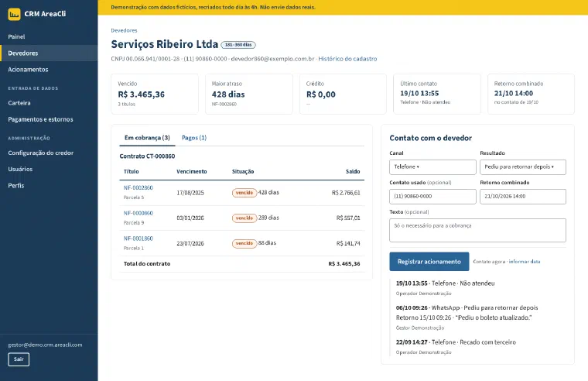
Task: Open the Resultado dropdown
Action: click(523, 167)
